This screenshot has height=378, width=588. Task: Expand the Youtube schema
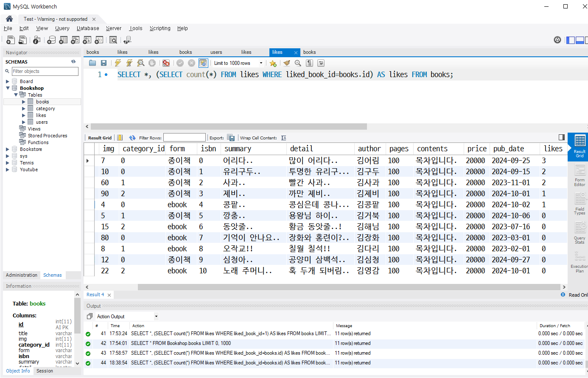pos(7,170)
